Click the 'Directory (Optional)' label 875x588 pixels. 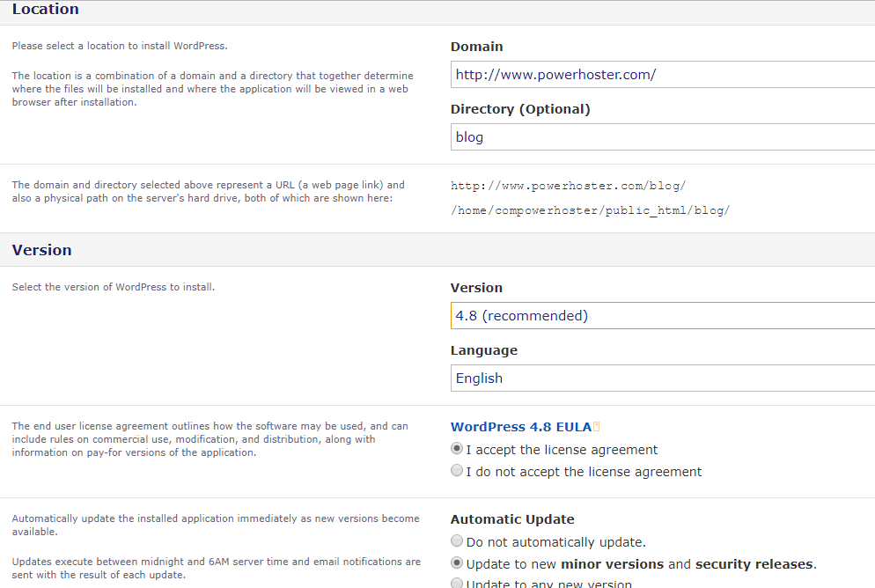click(x=520, y=109)
